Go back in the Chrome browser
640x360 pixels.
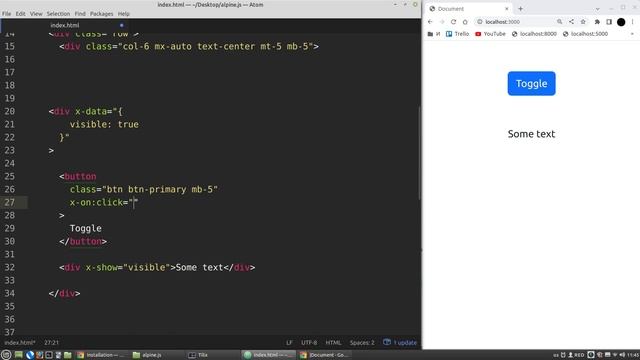pos(430,22)
